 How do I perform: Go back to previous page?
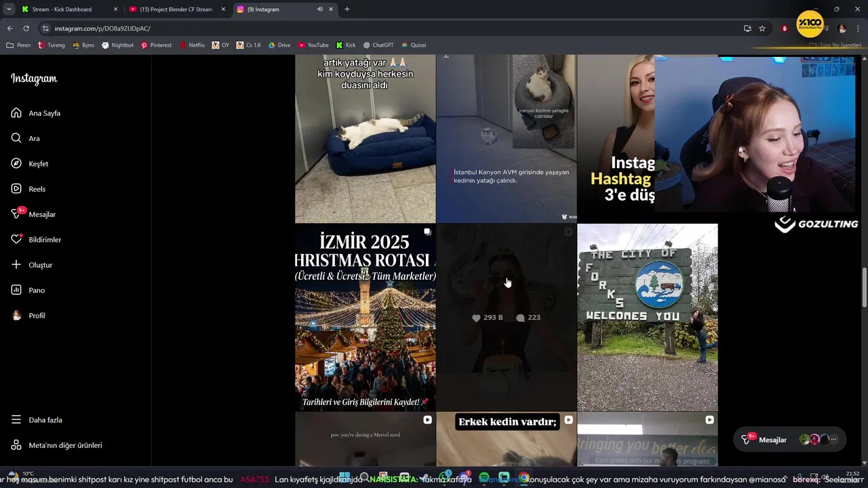pyautogui.click(x=9, y=28)
